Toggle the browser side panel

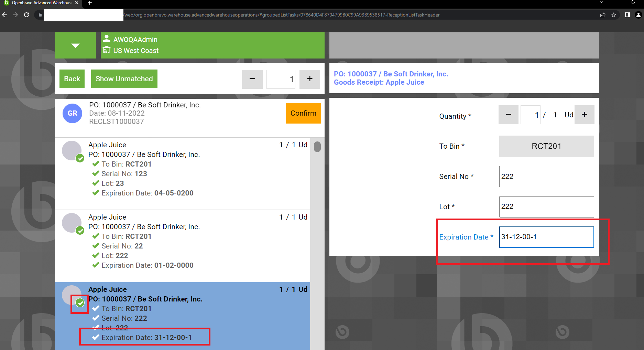pos(627,15)
